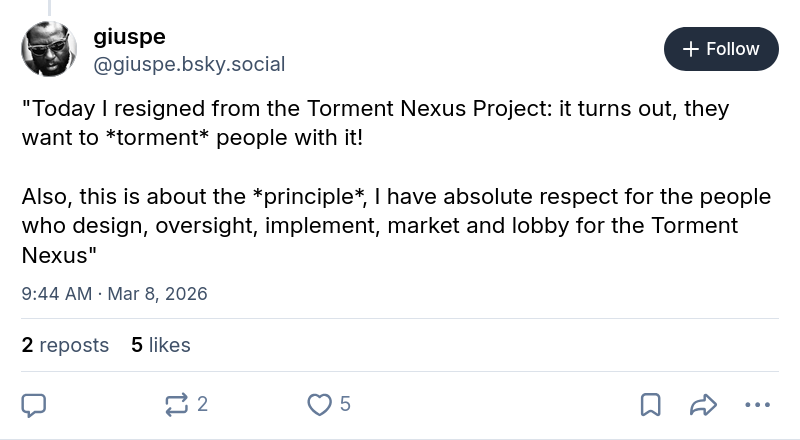The height and width of the screenshot is (440, 800).
Task: Share the post using the arrow icon
Action: pyautogui.click(x=704, y=405)
